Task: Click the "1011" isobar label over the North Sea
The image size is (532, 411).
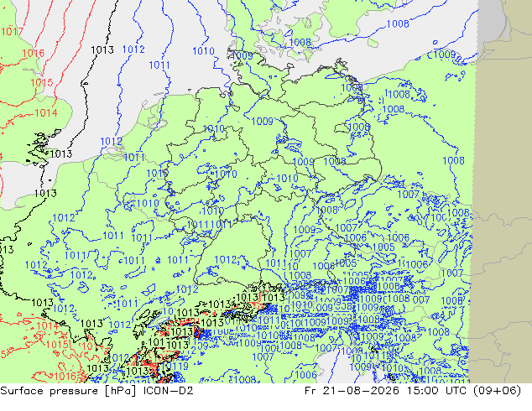Action: point(159,65)
